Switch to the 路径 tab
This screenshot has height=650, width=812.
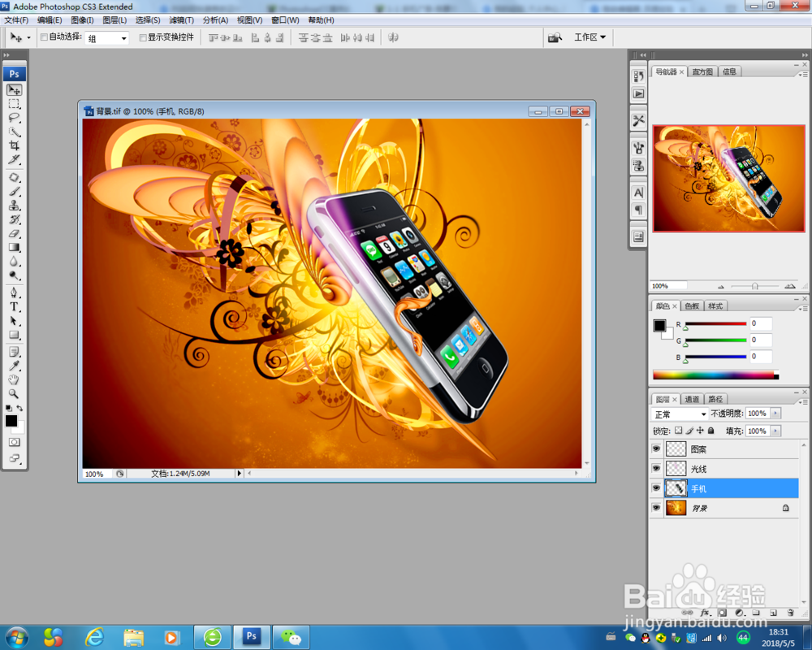(x=715, y=399)
